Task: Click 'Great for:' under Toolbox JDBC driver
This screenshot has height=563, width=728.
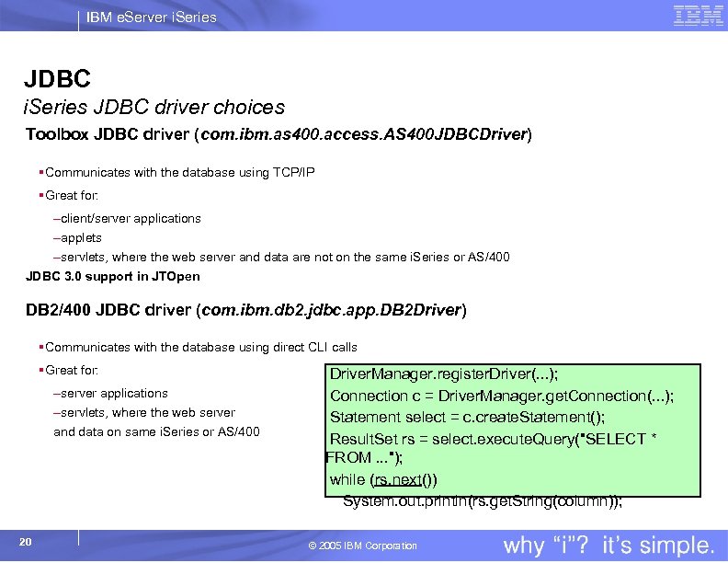Action: point(72,196)
